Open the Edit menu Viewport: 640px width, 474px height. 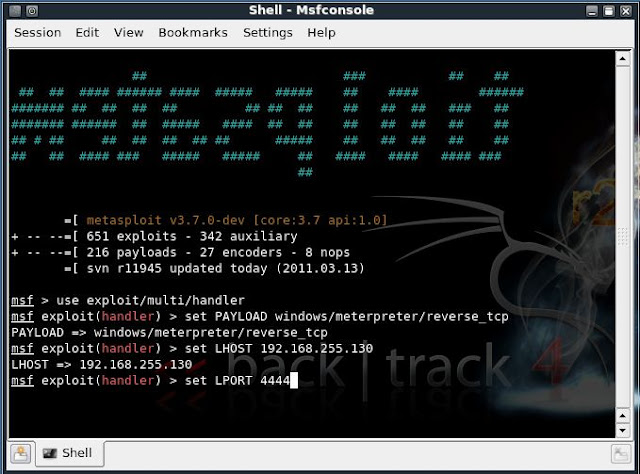click(x=87, y=33)
